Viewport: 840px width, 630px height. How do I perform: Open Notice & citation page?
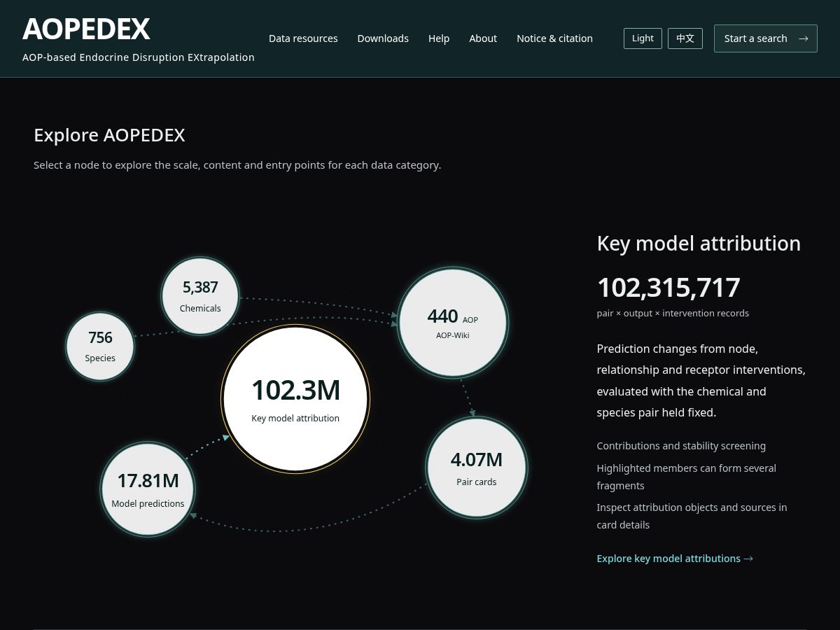554,38
